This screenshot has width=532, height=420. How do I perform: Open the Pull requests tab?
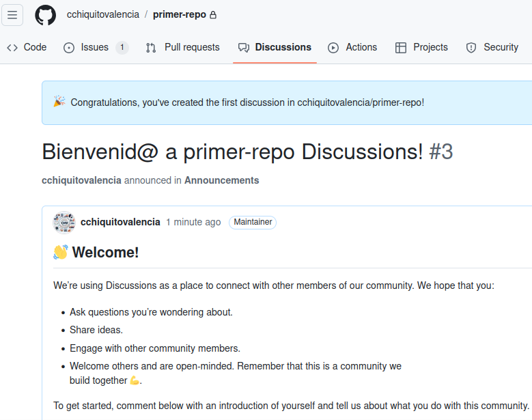click(x=183, y=47)
